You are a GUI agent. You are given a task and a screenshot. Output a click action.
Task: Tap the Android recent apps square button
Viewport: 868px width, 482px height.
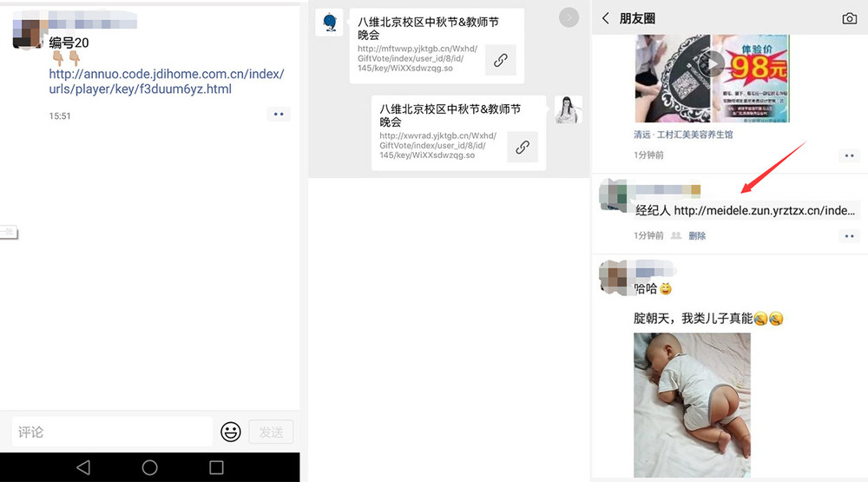[x=216, y=467]
